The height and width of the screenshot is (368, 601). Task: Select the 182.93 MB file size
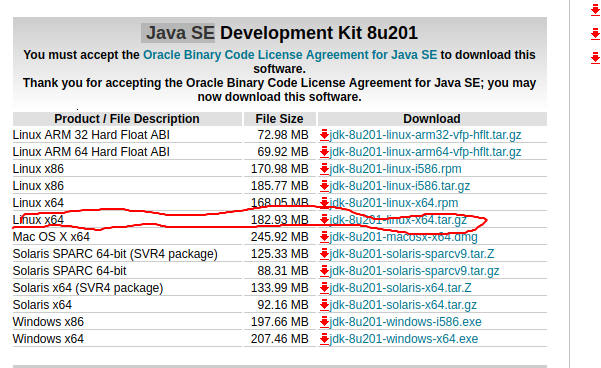point(280,220)
